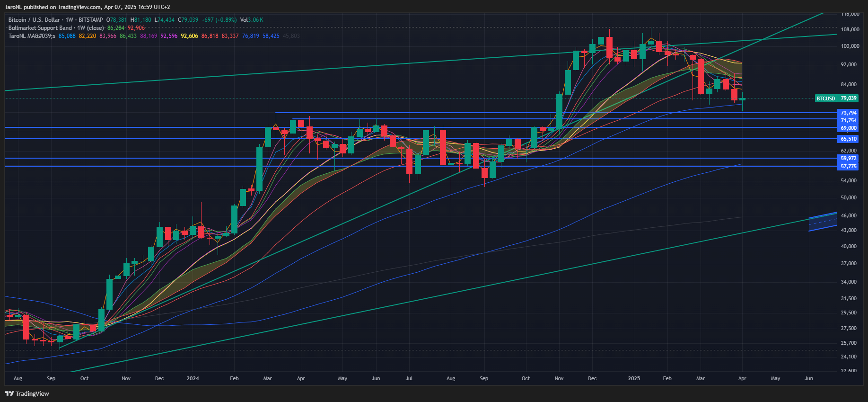Viewport: 868px width, 402px height.
Task: Select the low value 'L74,434'
Action: (165, 20)
